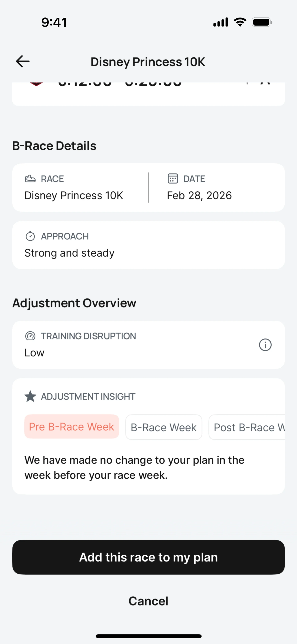Viewport: 297px width, 644px height.
Task: Tap the Low training disruption value
Action: pos(34,353)
